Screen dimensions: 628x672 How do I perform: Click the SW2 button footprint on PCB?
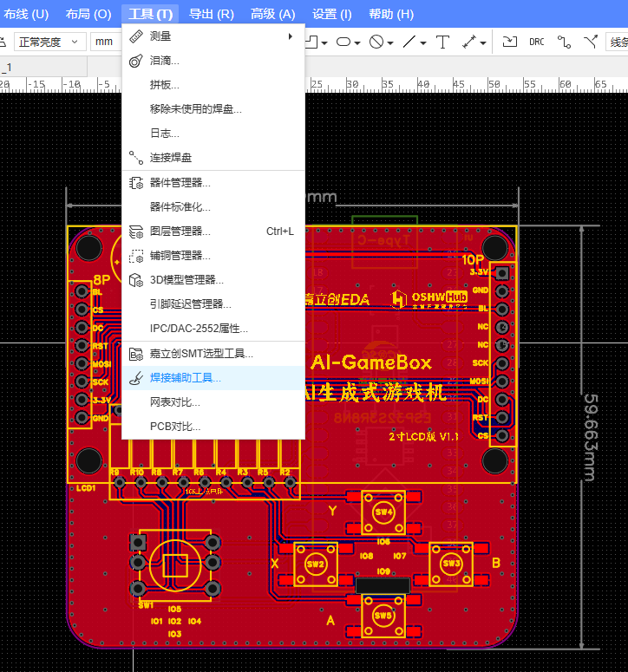click(316, 564)
